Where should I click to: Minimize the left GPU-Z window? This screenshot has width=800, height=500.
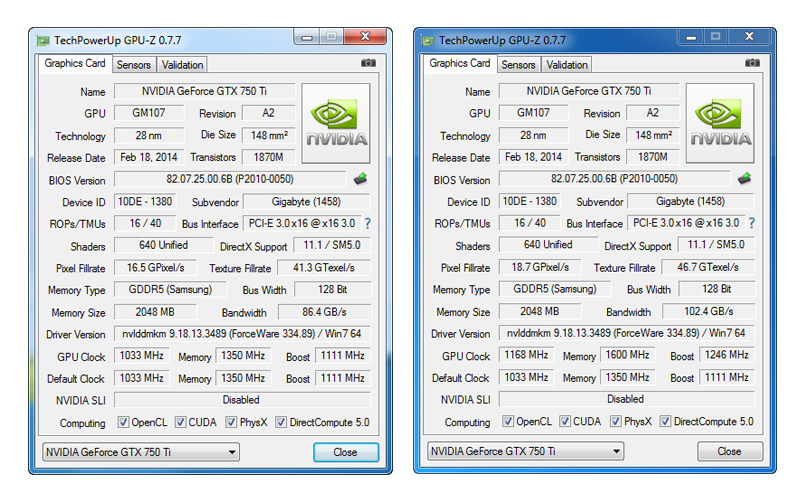click(307, 36)
